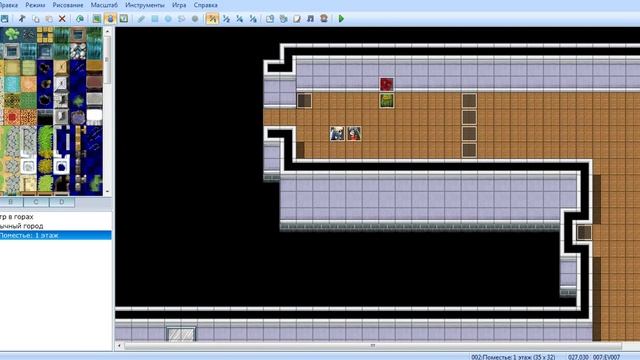Select the Ellipse drawing tool
640x360 pixels.
point(168,19)
